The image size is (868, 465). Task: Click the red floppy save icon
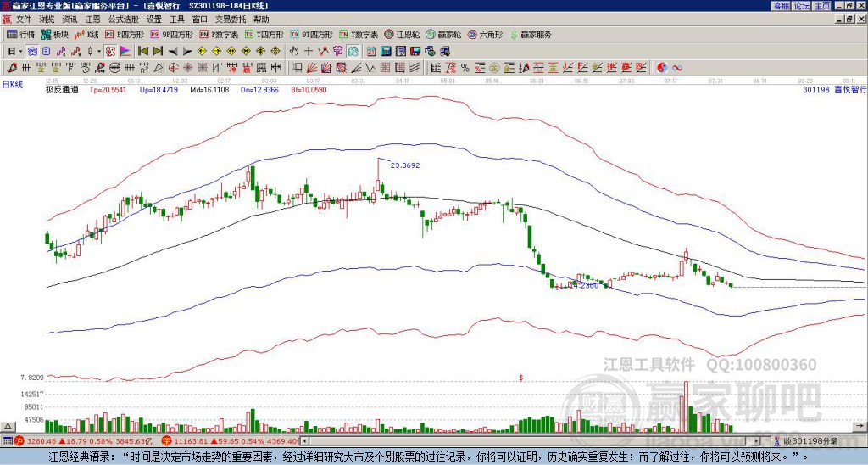click(415, 52)
